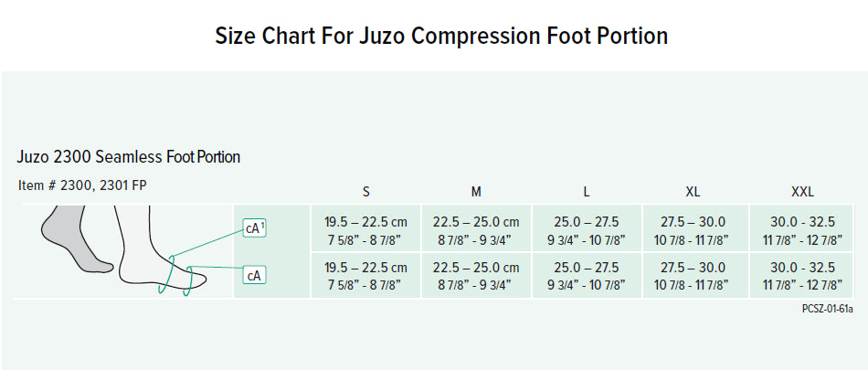Viewport: 868px width, 370px height.
Task: Click the PCSZ-01-61a reference code
Action: tap(827, 309)
